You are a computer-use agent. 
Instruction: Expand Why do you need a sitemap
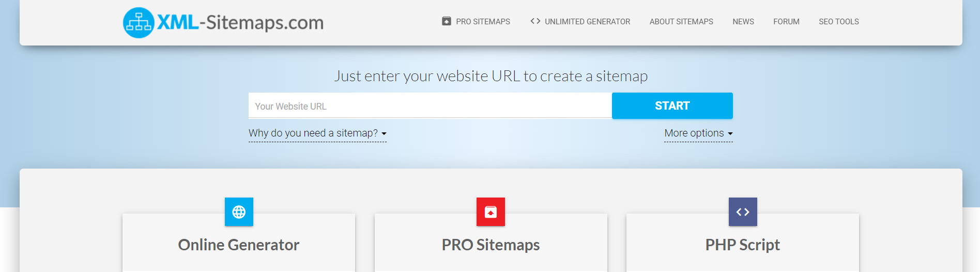click(317, 133)
